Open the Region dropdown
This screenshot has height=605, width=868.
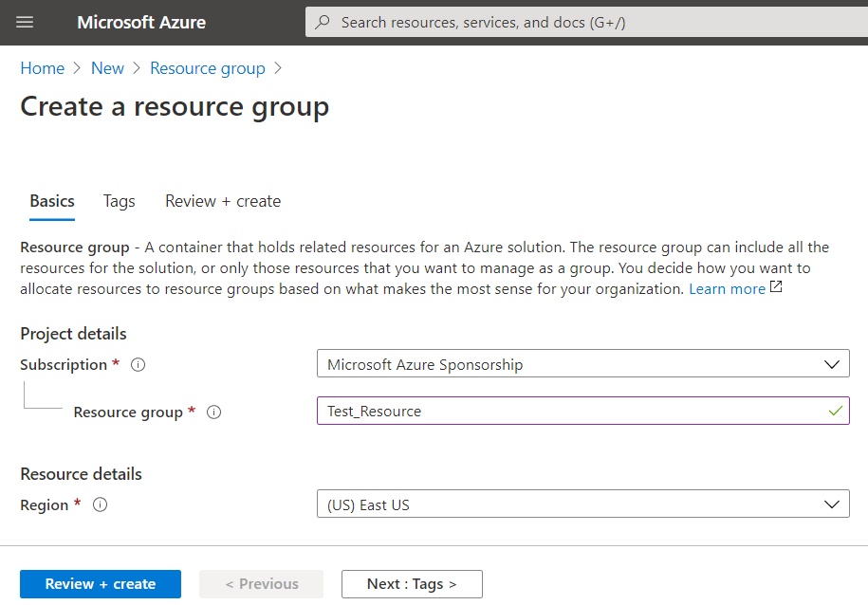point(582,504)
